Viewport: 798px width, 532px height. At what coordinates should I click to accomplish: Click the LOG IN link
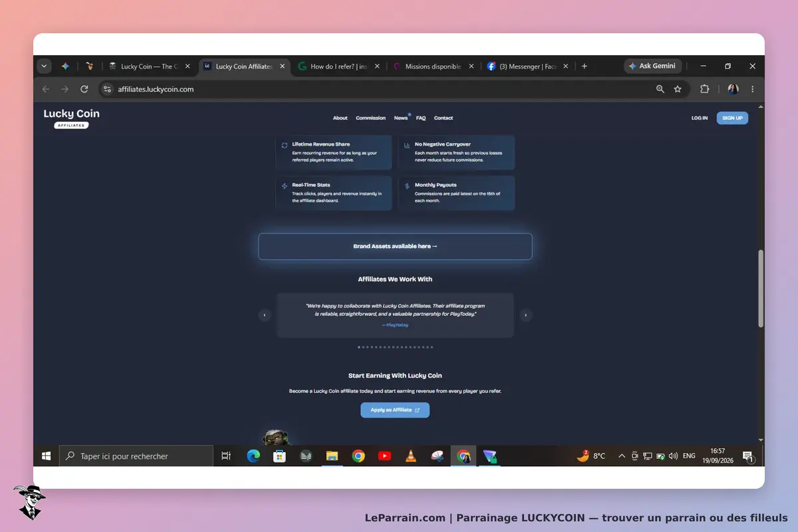click(700, 118)
